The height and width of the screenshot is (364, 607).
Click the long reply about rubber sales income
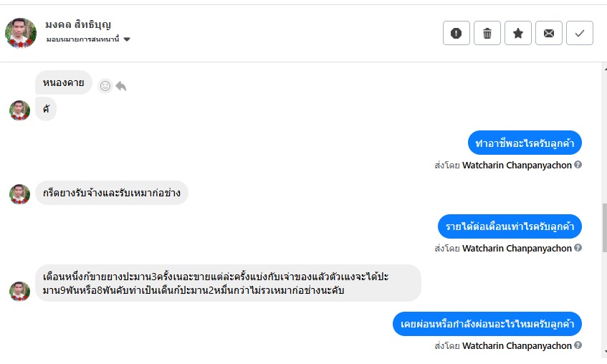tap(228, 283)
